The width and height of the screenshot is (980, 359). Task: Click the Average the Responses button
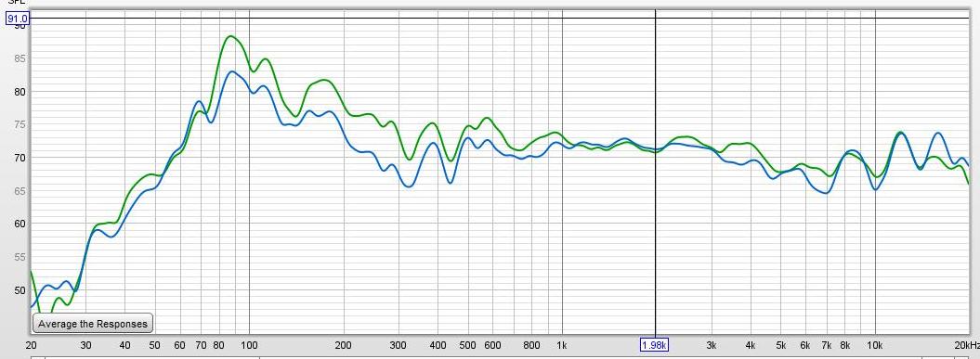[93, 324]
